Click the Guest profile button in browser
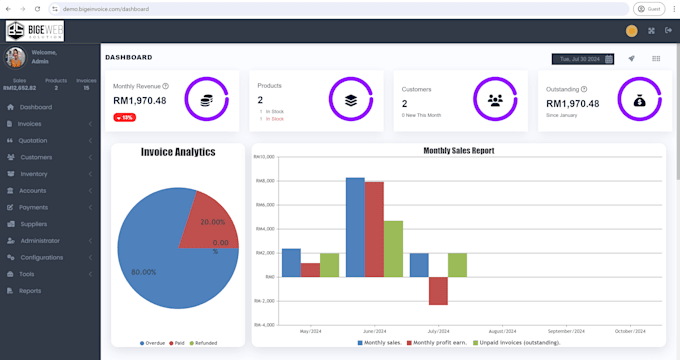680x360 pixels. click(649, 9)
